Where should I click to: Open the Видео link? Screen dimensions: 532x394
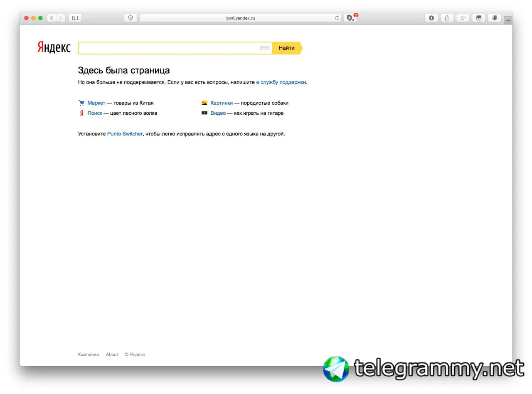[x=218, y=113]
